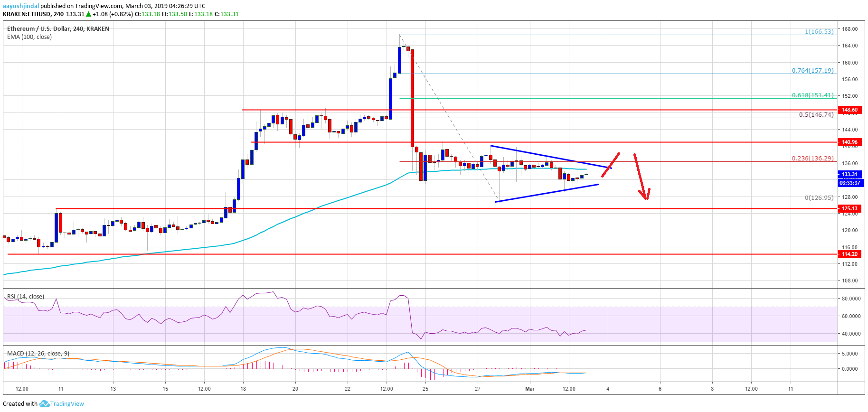Screen dimensions: 868x412
Task: Click the RSI 80.0000 axis label
Action: click(851, 299)
